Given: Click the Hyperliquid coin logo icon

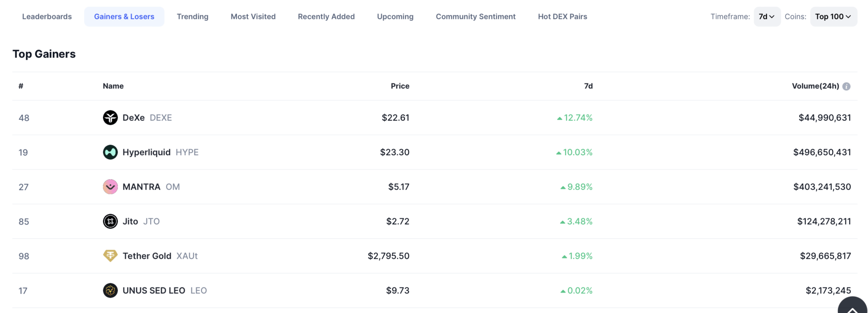Looking at the screenshot, I should pos(110,152).
